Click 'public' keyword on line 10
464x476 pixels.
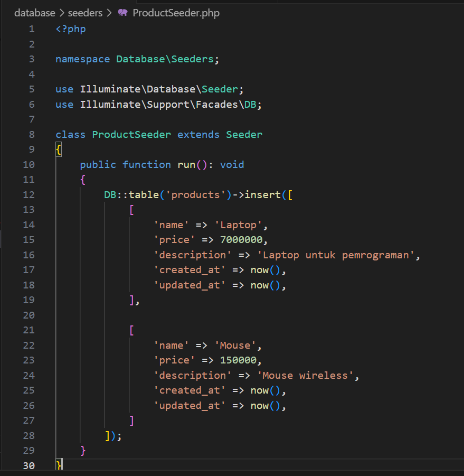98,165
